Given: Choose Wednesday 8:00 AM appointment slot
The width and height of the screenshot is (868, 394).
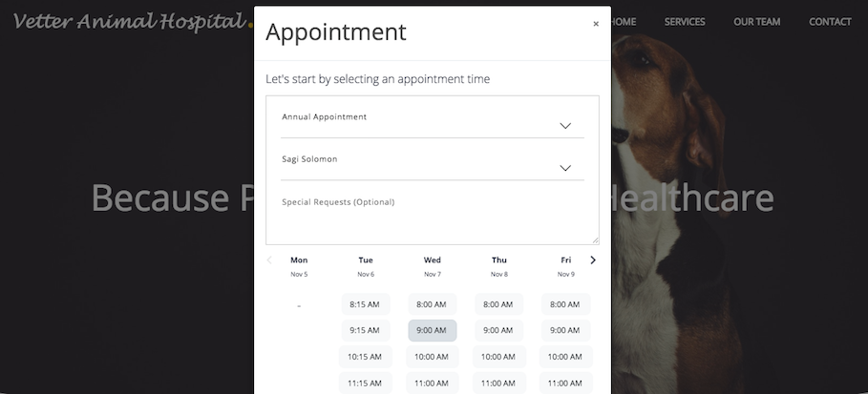Looking at the screenshot, I should click(432, 304).
